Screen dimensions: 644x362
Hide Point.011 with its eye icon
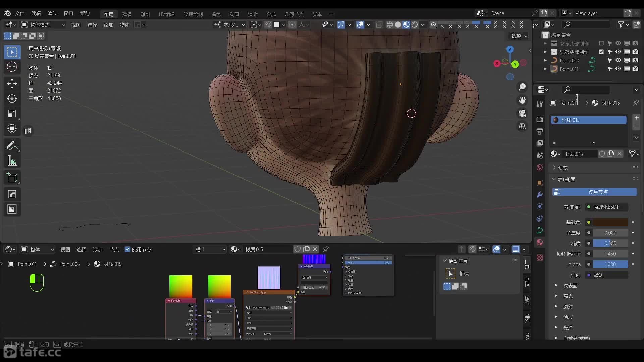(618, 69)
